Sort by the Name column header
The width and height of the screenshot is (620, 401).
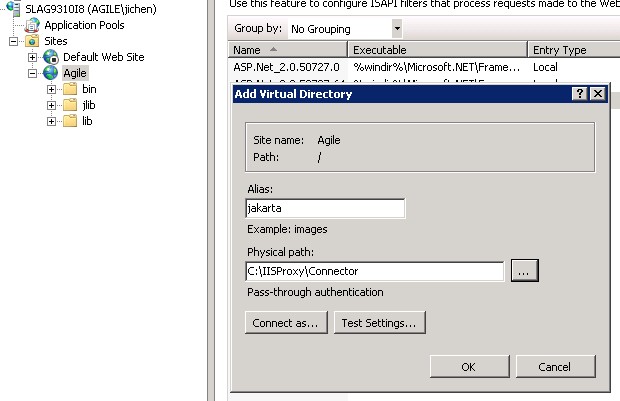pyautogui.click(x=288, y=49)
